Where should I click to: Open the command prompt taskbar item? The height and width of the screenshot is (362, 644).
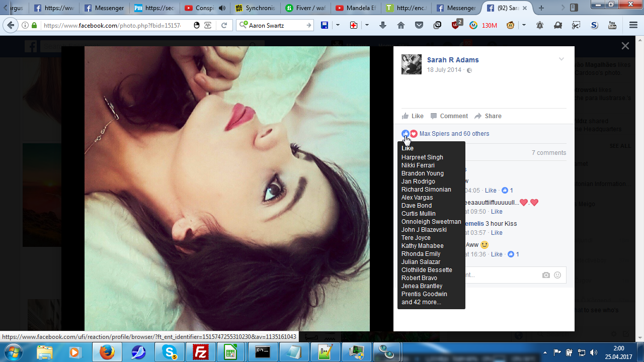[262, 352]
